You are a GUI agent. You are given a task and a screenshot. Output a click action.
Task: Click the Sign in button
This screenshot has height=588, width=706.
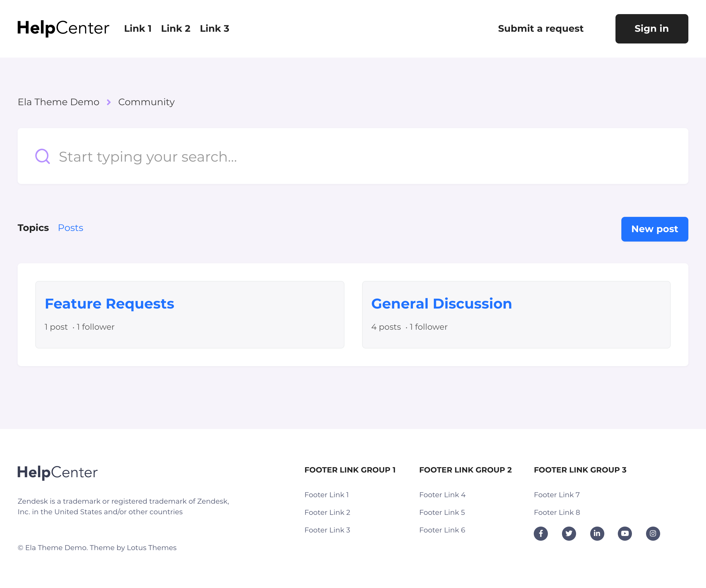(652, 29)
